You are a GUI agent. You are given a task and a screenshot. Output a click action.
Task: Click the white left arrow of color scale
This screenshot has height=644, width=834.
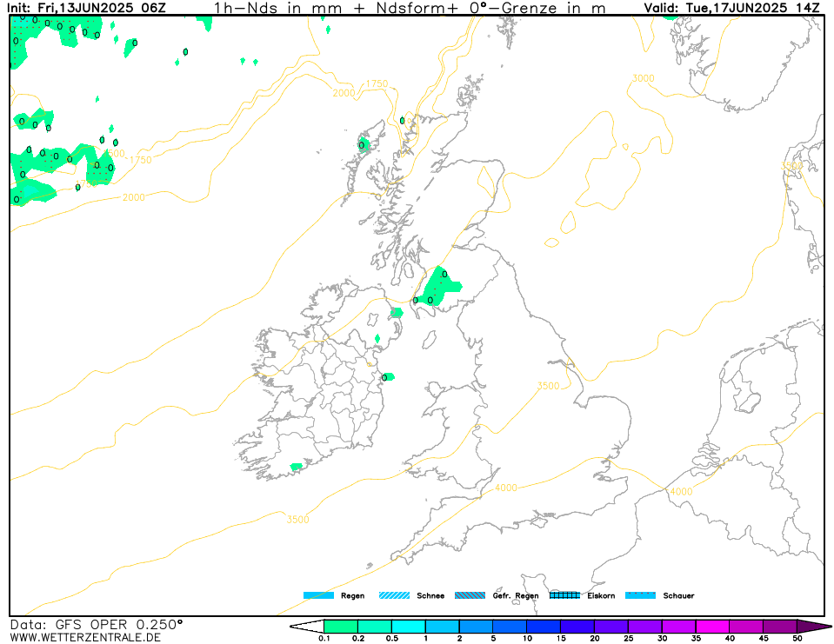(x=308, y=627)
